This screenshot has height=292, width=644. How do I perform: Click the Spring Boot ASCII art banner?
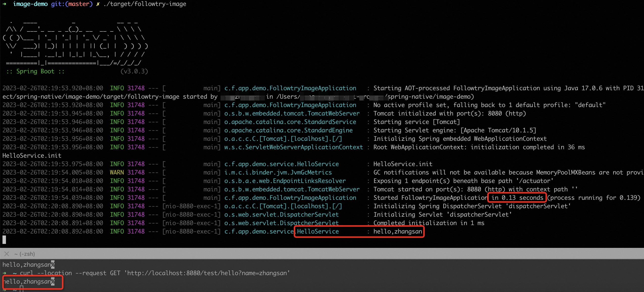click(75, 42)
